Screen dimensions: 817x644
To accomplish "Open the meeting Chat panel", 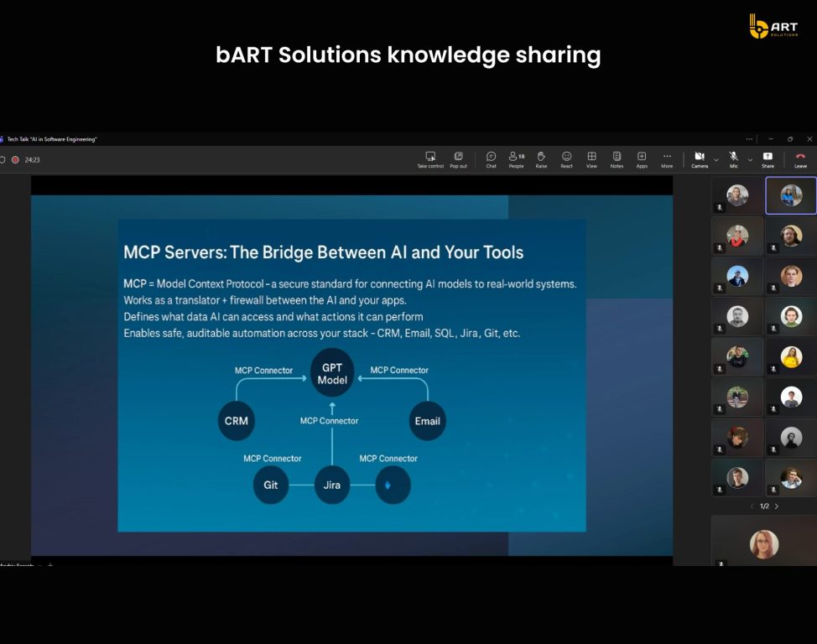I will 491,159.
